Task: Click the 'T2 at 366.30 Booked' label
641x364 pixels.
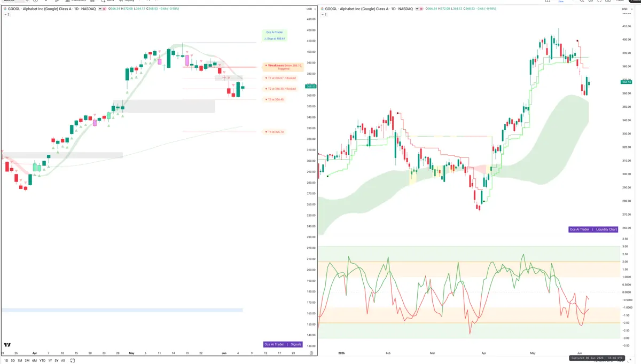Action: tap(280, 89)
